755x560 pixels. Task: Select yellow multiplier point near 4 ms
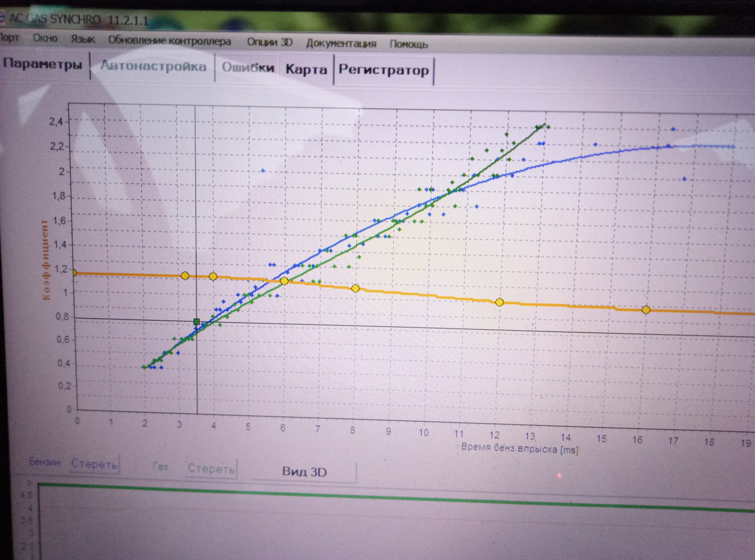(213, 276)
